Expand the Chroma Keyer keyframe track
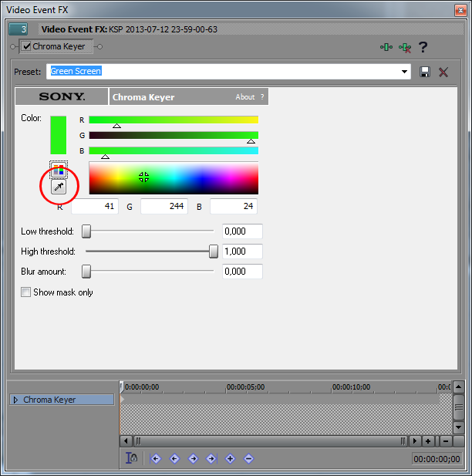 pos(16,400)
